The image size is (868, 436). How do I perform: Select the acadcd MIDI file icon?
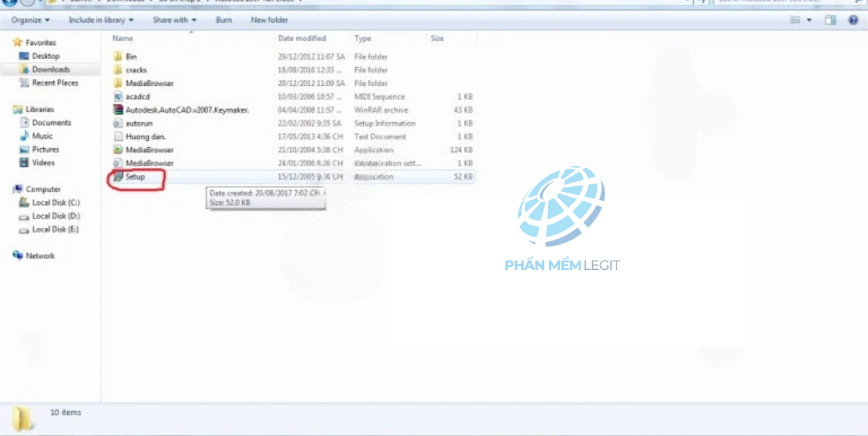(118, 96)
